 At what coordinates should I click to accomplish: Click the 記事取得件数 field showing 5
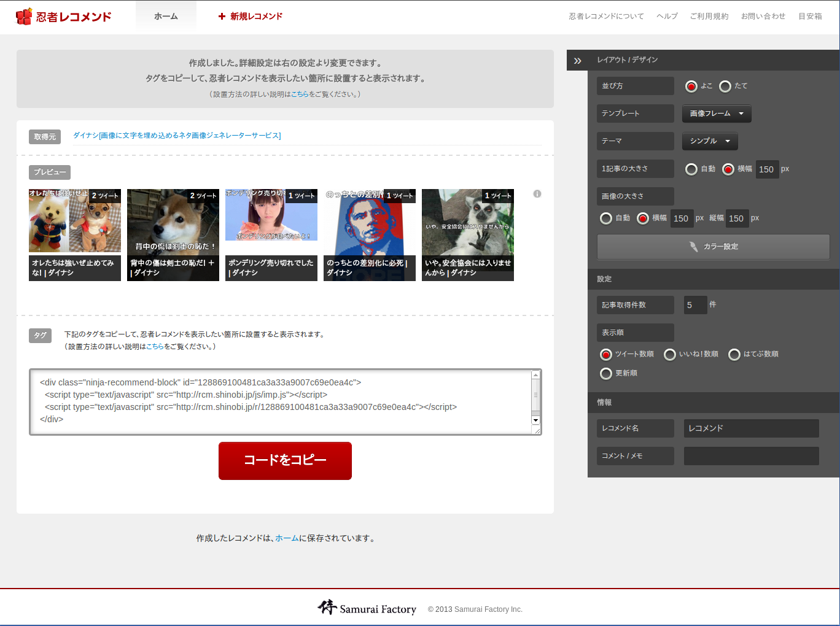click(x=696, y=305)
